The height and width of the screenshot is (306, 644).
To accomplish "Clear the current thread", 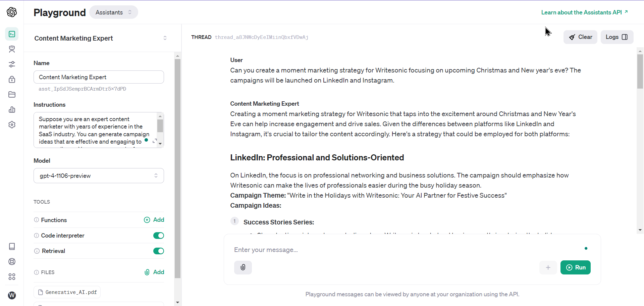I will pyautogui.click(x=580, y=37).
